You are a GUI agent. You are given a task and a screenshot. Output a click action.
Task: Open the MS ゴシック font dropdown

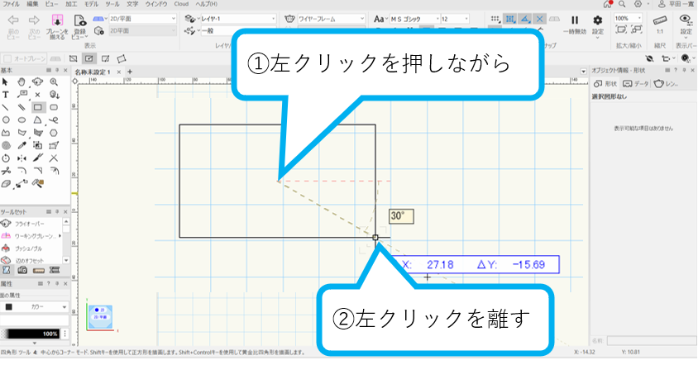(x=414, y=19)
